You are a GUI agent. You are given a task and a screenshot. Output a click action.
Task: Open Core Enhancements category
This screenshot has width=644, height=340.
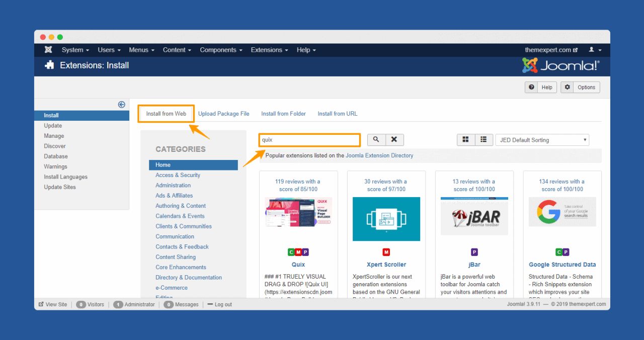click(x=181, y=267)
